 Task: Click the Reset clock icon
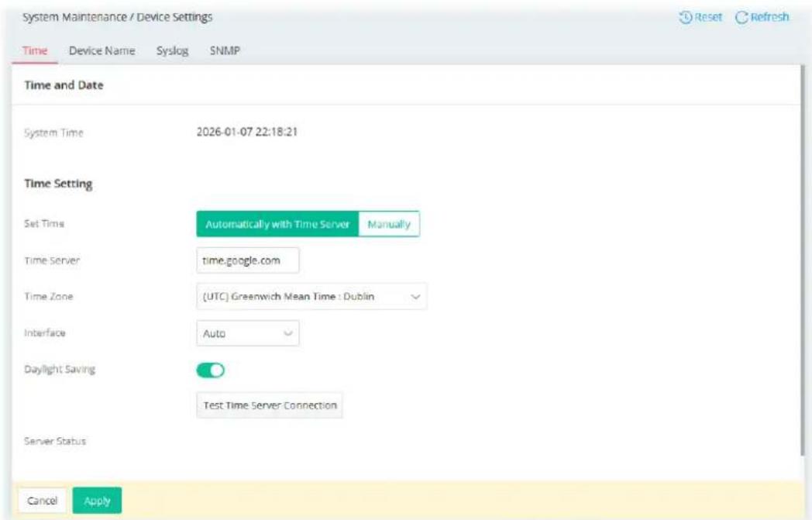pos(685,17)
